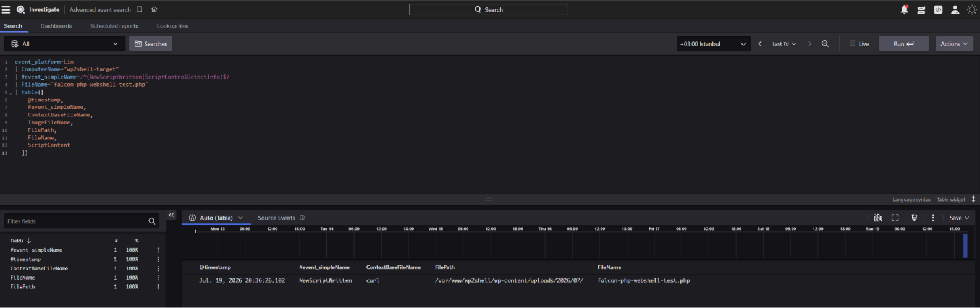Bookmark the Advanced event search page
Viewport: 980px width, 308px height.
[x=139, y=9]
